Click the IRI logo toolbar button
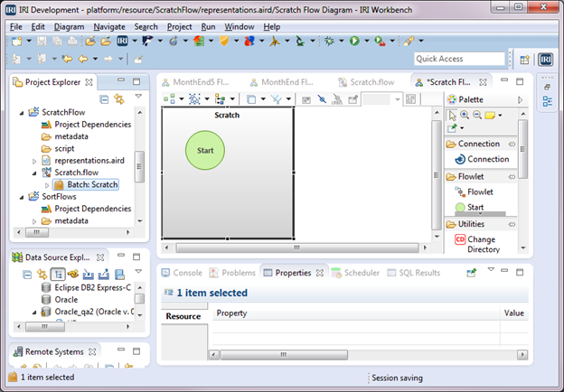Viewport: 564px width, 392px height. tap(122, 42)
